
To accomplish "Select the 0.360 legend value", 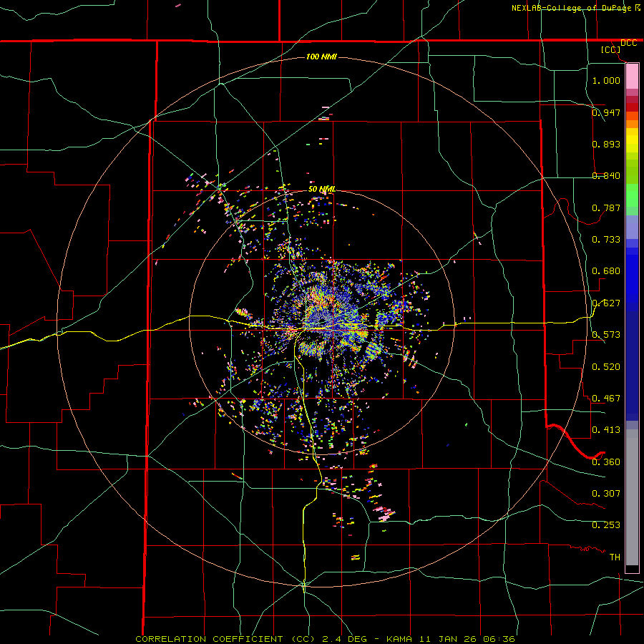I will tap(606, 462).
